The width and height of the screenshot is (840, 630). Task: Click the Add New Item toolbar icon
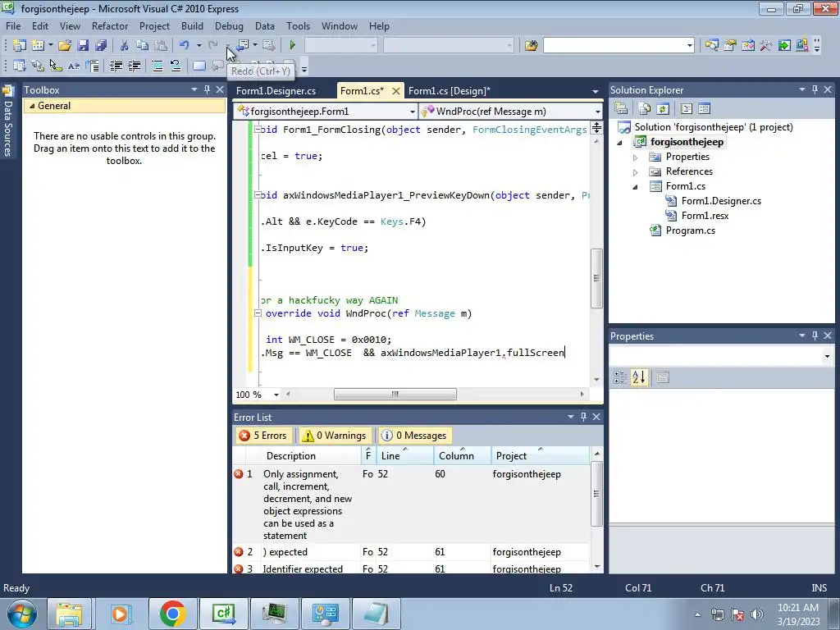[38, 46]
